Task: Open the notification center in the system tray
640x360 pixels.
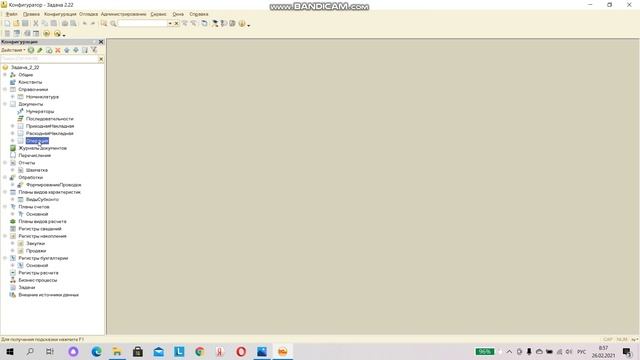Action: 627,351
